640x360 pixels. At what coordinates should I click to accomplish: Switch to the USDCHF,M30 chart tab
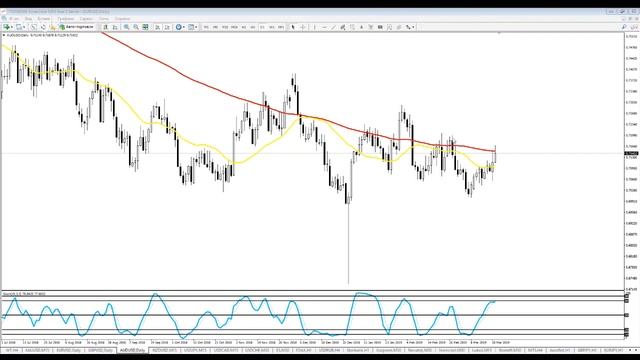257,350
